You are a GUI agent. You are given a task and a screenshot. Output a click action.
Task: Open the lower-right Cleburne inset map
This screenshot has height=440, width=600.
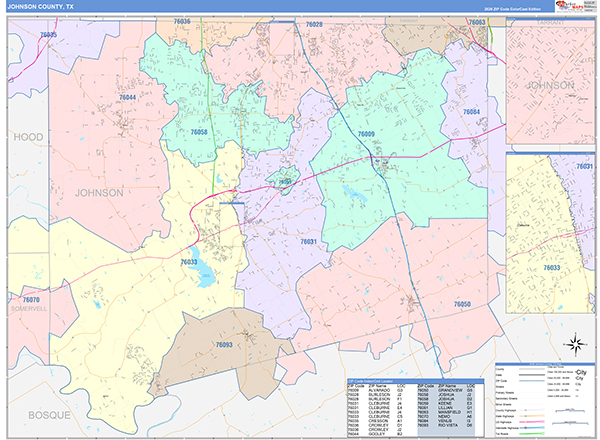[x=551, y=233]
